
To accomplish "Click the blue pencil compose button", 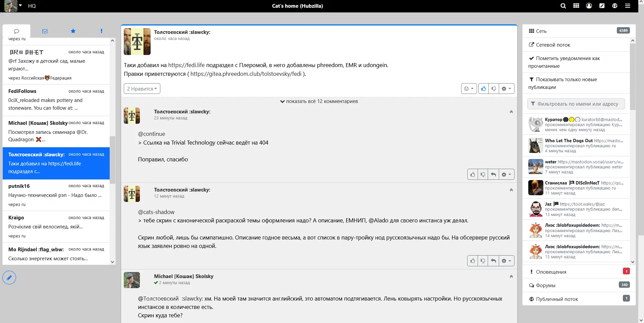I will 9,277.
